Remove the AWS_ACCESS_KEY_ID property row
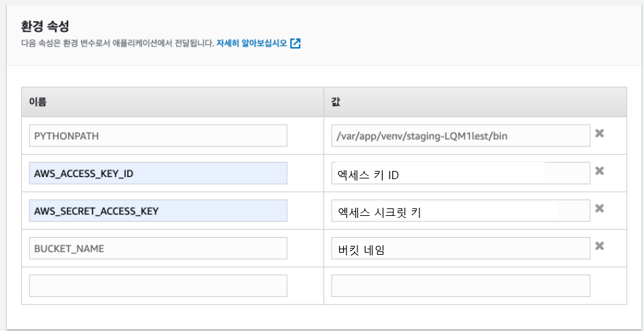 pyautogui.click(x=599, y=171)
